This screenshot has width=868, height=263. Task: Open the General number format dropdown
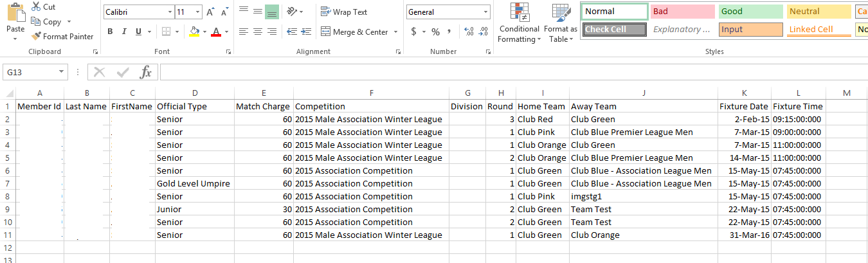point(485,12)
